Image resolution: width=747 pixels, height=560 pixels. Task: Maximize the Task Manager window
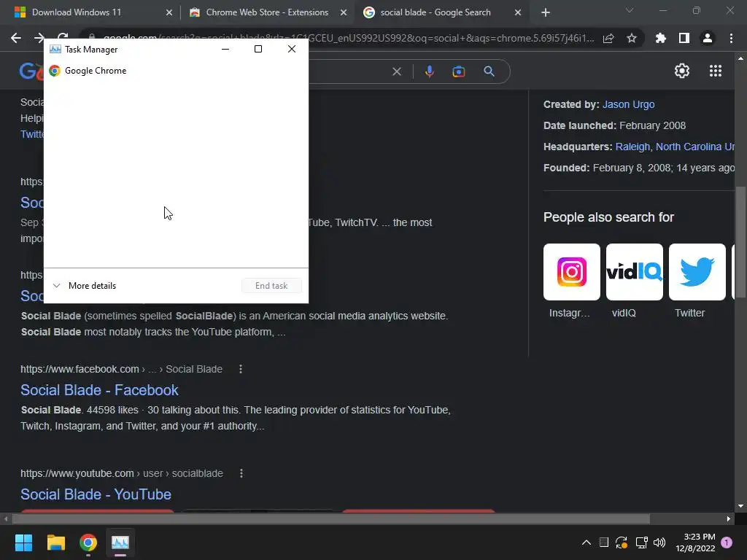tap(258, 49)
